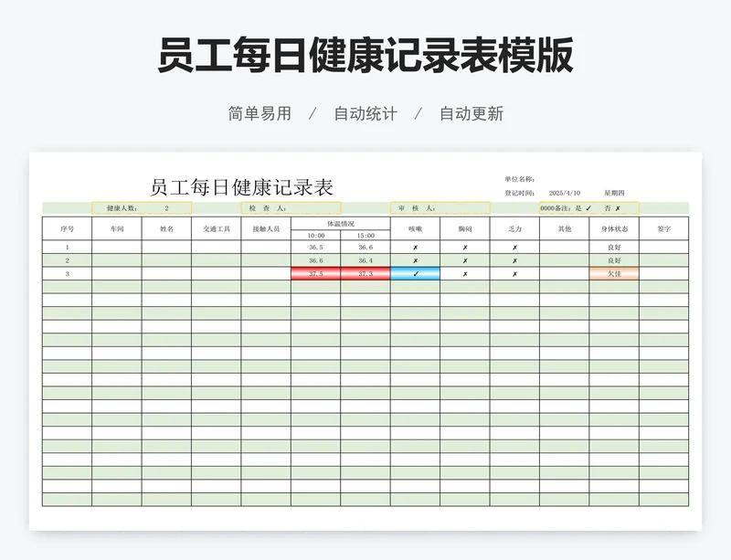Select the 签字 column header
Viewport: 731px width, 560px height.
(x=664, y=228)
